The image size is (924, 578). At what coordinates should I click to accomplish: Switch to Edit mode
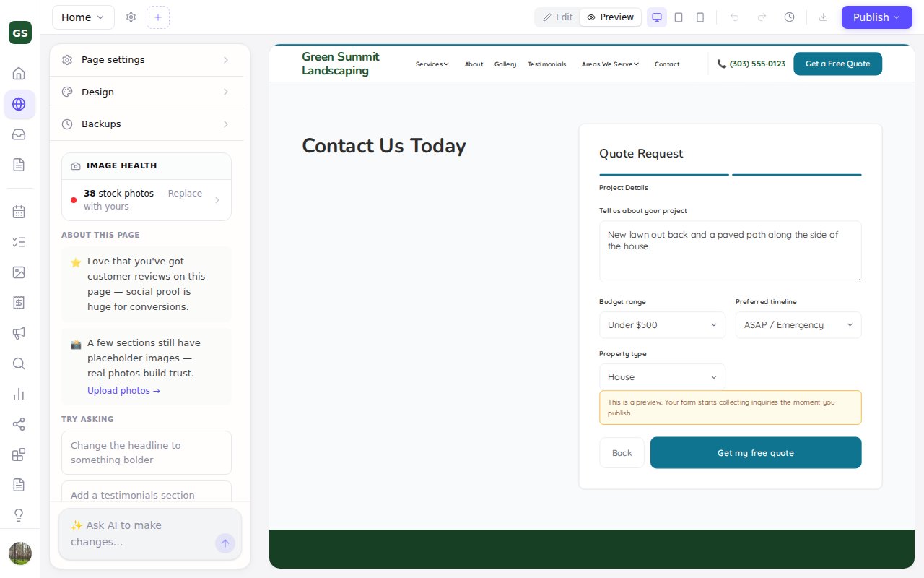point(558,17)
